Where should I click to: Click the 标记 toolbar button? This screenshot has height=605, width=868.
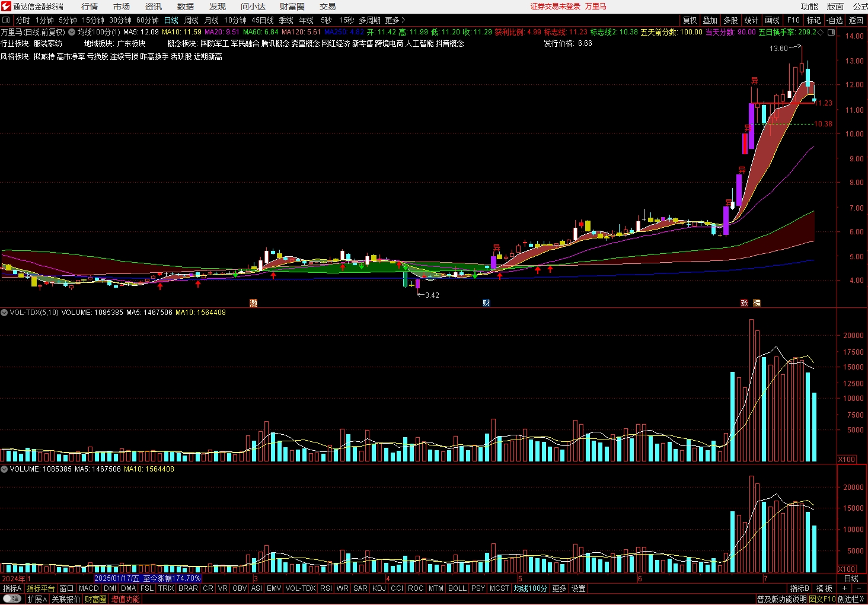[813, 20]
